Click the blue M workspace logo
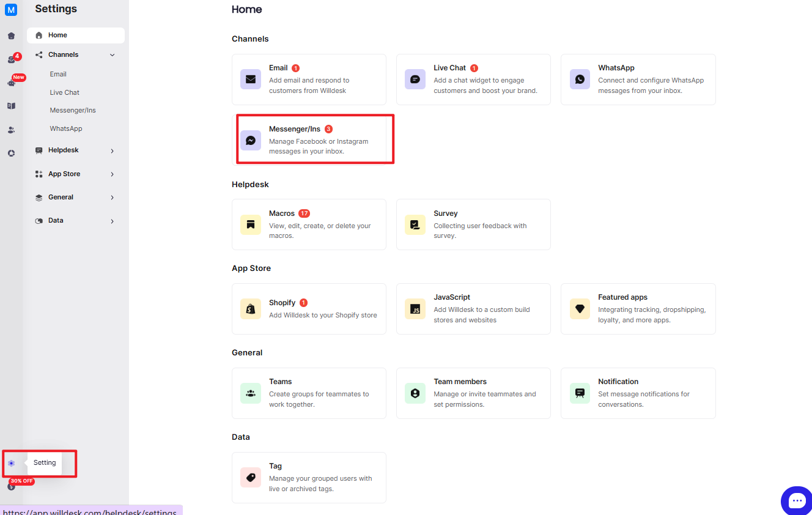Screen dimensions: 812x515 [x=11, y=10]
